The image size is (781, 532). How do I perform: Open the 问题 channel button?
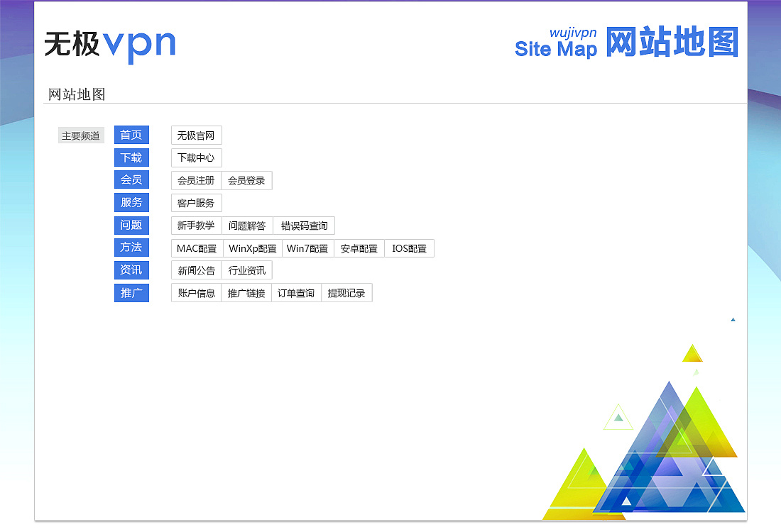pos(131,225)
